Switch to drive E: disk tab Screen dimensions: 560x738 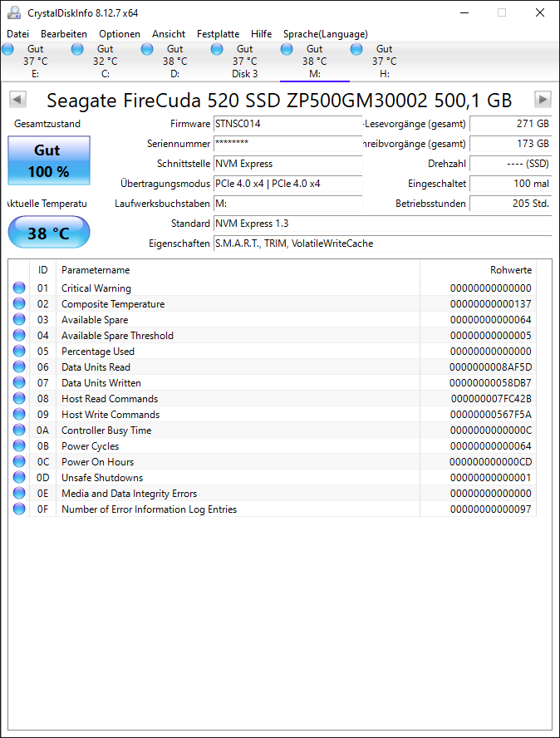click(x=36, y=61)
